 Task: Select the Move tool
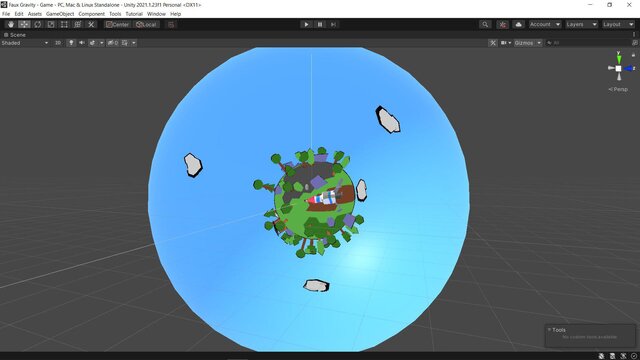click(24, 24)
